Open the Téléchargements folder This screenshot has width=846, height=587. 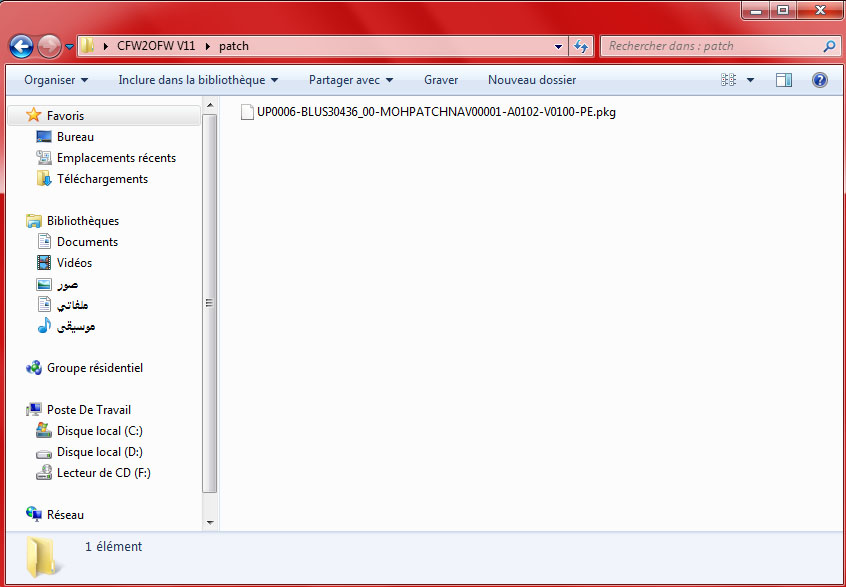(102, 179)
